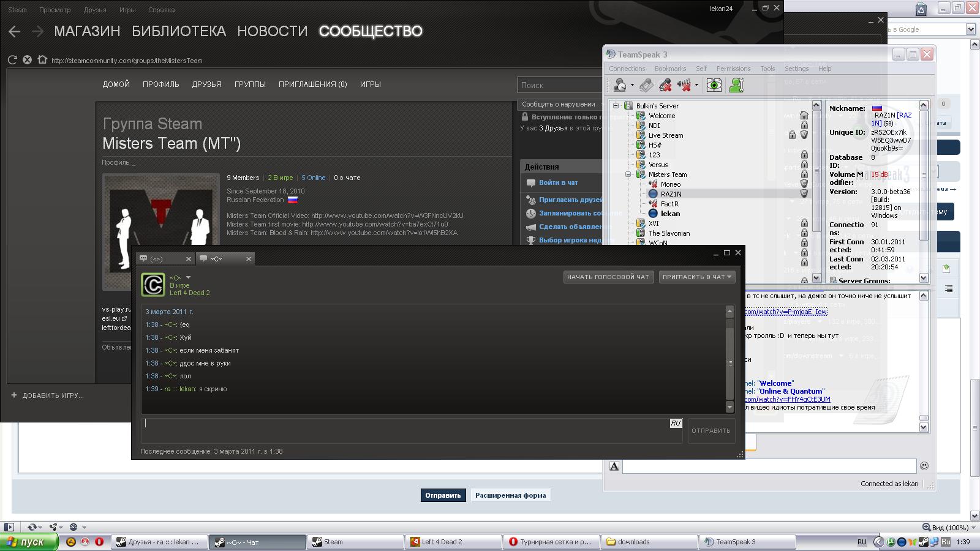The image size is (980, 551).
Task: Open TeamSpeak Permissions menu
Action: pyautogui.click(x=733, y=69)
